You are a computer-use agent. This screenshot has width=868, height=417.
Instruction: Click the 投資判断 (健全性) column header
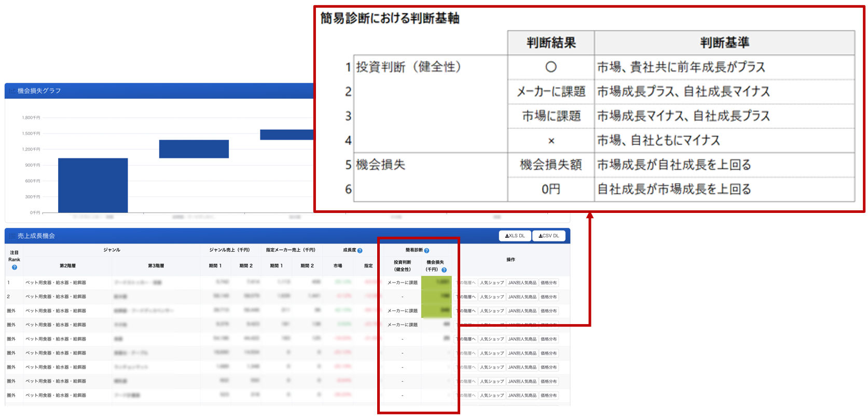click(402, 266)
